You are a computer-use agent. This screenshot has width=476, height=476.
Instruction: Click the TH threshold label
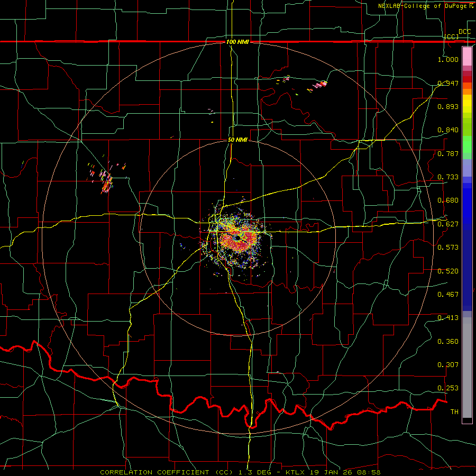(454, 412)
